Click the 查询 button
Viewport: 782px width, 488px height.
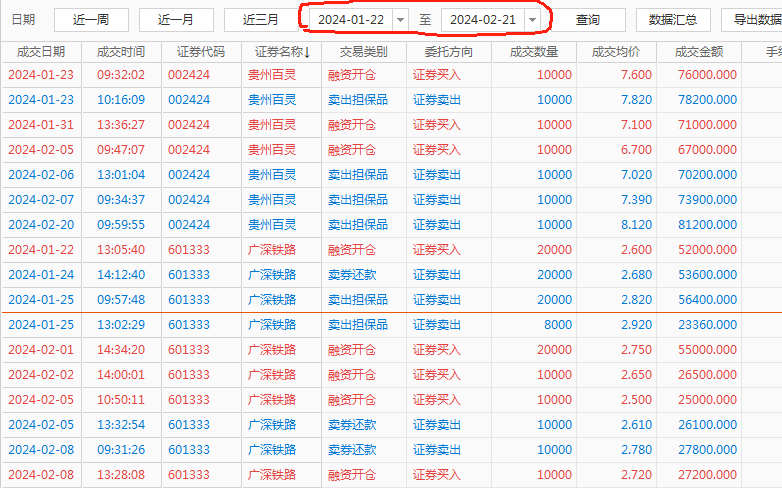588,20
